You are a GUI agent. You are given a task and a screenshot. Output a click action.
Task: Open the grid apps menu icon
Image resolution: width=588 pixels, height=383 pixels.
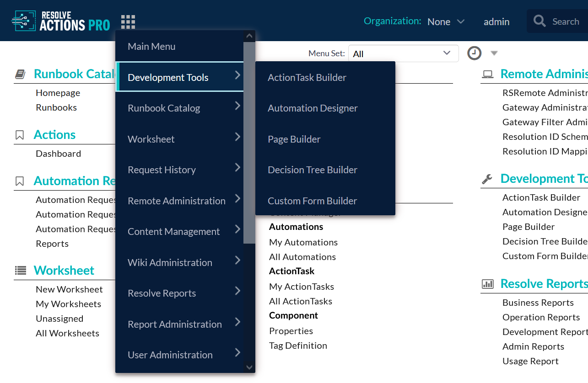coord(128,21)
